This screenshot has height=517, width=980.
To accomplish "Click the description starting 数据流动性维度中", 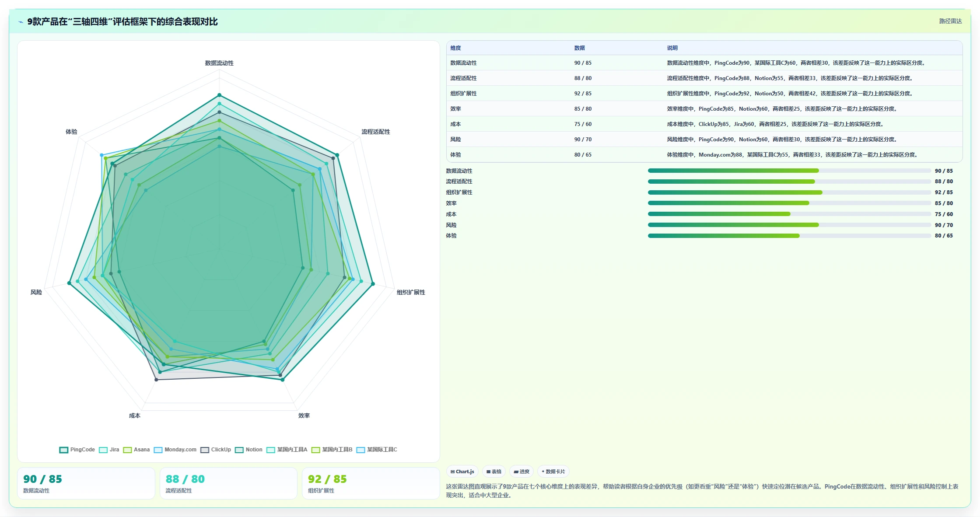I will (x=796, y=63).
